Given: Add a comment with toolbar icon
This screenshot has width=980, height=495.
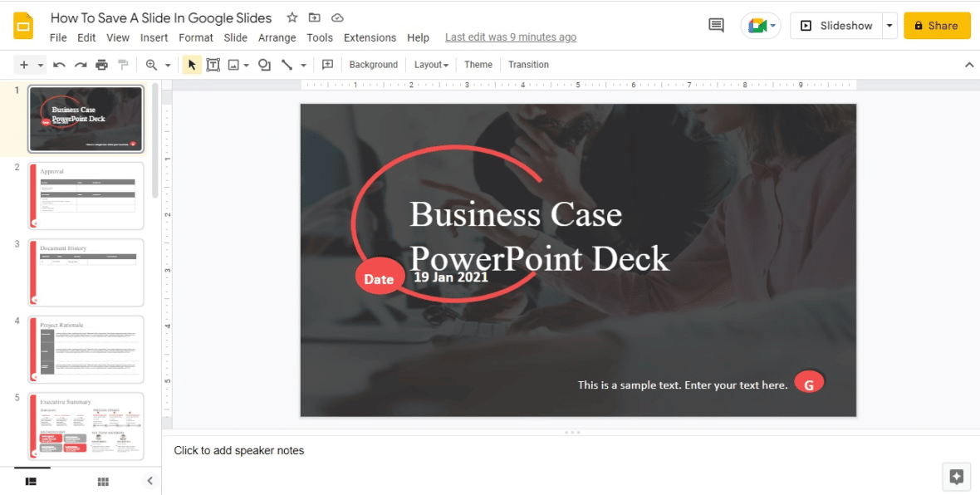Looking at the screenshot, I should (x=327, y=65).
